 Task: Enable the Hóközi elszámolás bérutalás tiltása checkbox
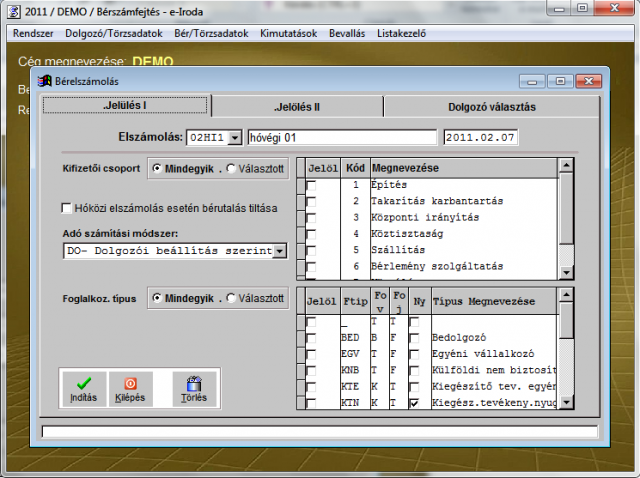pyautogui.click(x=67, y=208)
